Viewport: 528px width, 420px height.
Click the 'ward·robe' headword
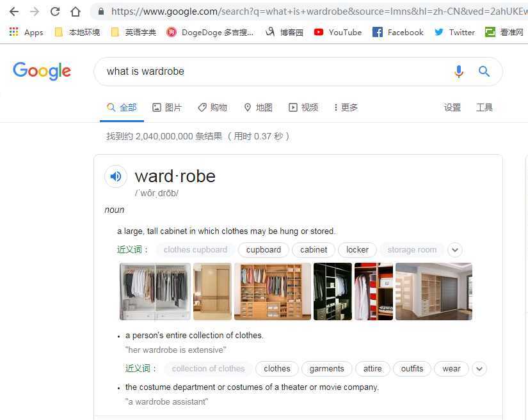pos(175,176)
